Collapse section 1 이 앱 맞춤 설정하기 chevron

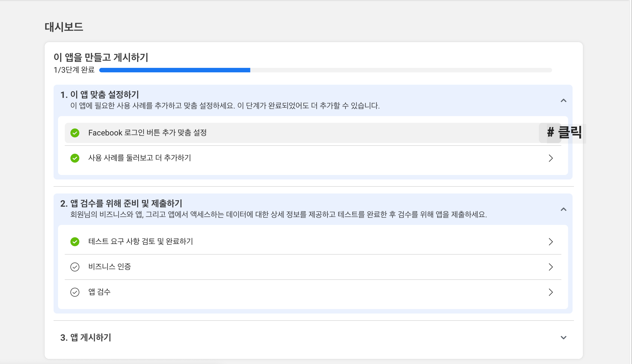pyautogui.click(x=564, y=100)
